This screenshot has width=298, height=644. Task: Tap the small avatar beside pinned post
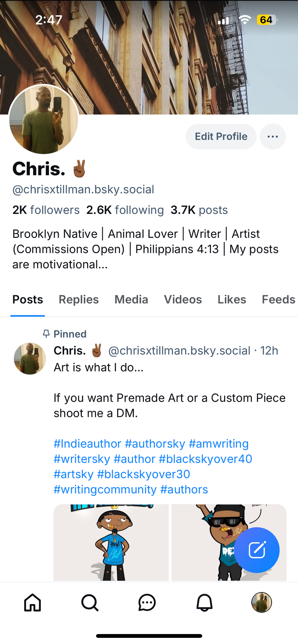(30, 358)
